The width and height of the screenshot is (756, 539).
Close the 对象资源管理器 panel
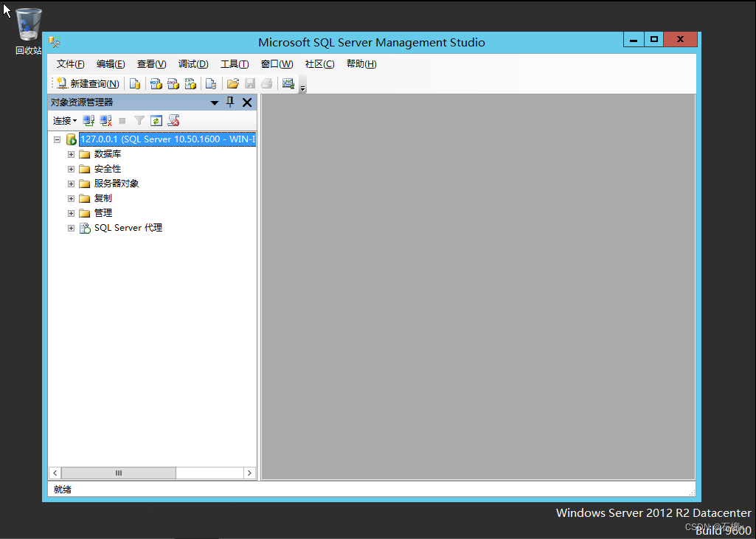(x=247, y=102)
